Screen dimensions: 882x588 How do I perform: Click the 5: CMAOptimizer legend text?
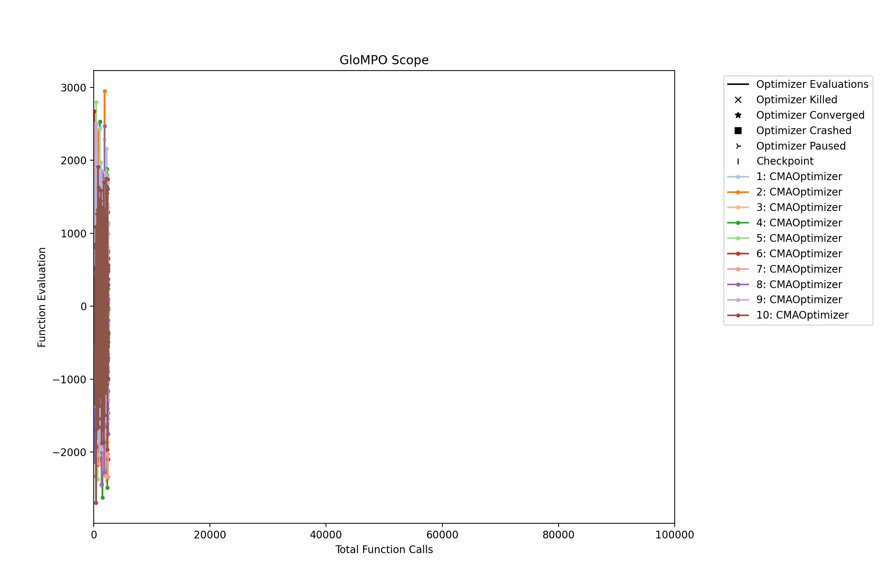[x=799, y=238]
